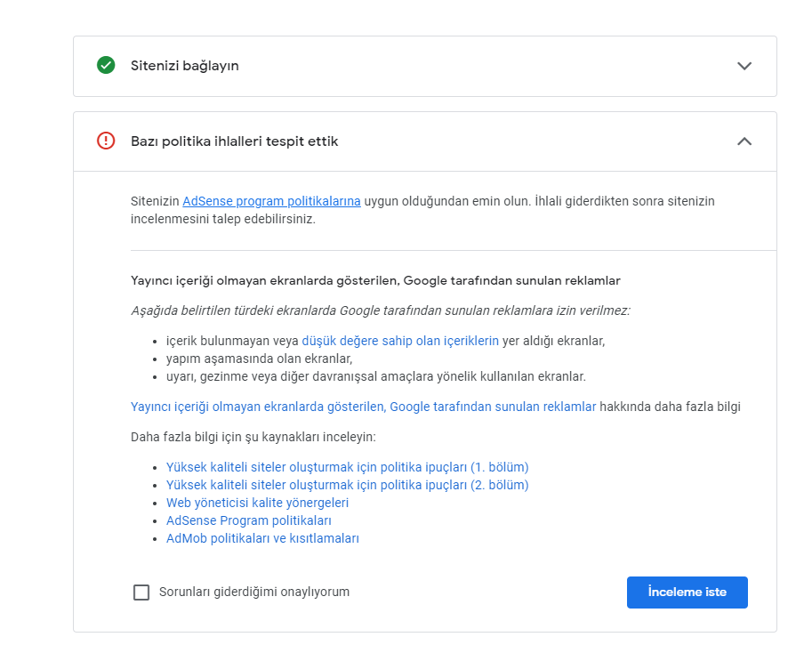The height and width of the screenshot is (653, 812).
Task: Open Web yöneticisi kalite yönergeleri link
Action: (257, 503)
